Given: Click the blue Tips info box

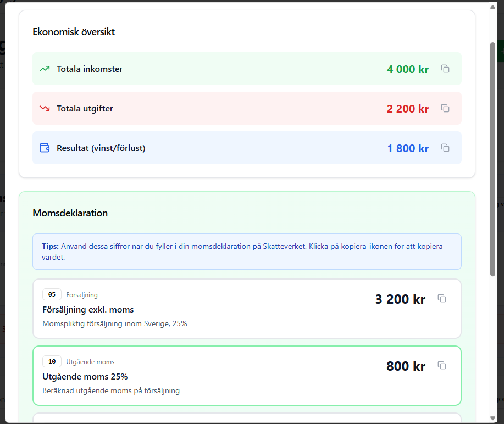Looking at the screenshot, I should (x=246, y=252).
